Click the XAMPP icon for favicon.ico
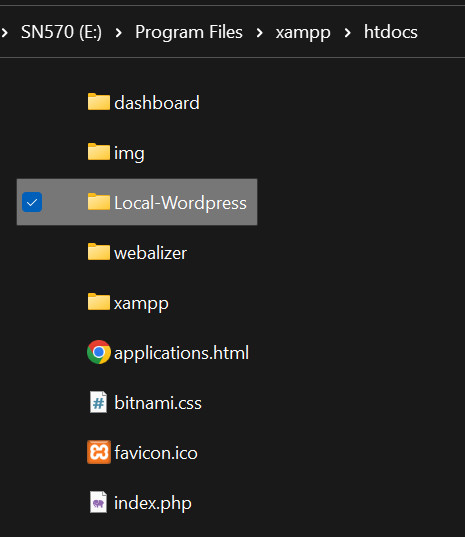 click(x=99, y=452)
